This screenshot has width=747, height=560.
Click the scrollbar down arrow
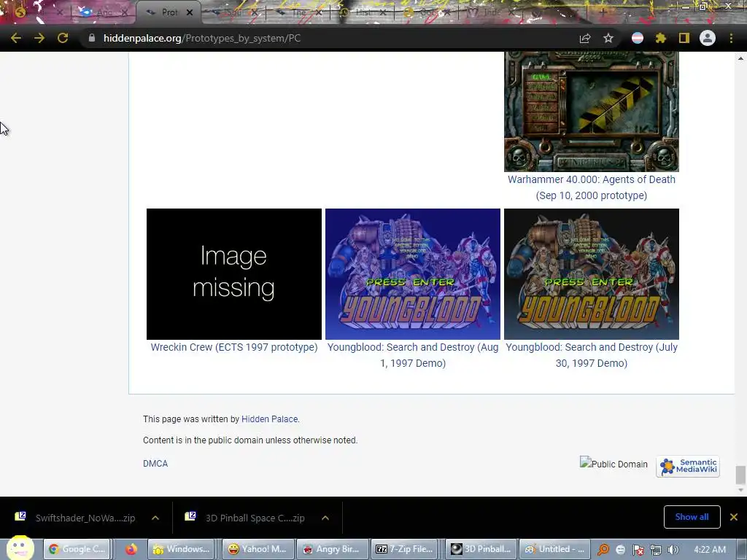[740, 489]
